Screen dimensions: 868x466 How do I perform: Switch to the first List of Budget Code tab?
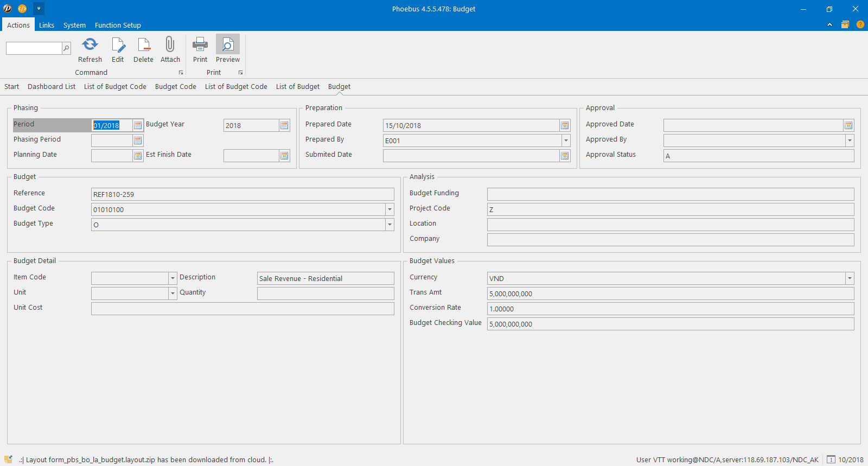pos(115,86)
